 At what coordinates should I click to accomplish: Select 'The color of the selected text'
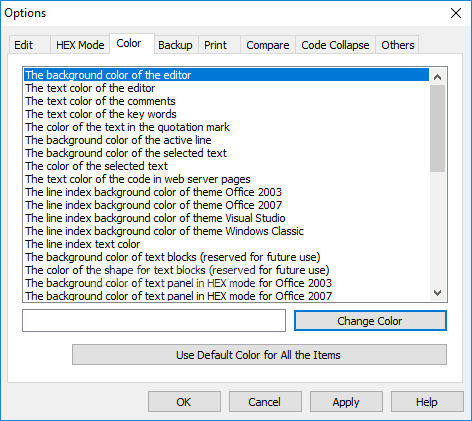(226, 166)
